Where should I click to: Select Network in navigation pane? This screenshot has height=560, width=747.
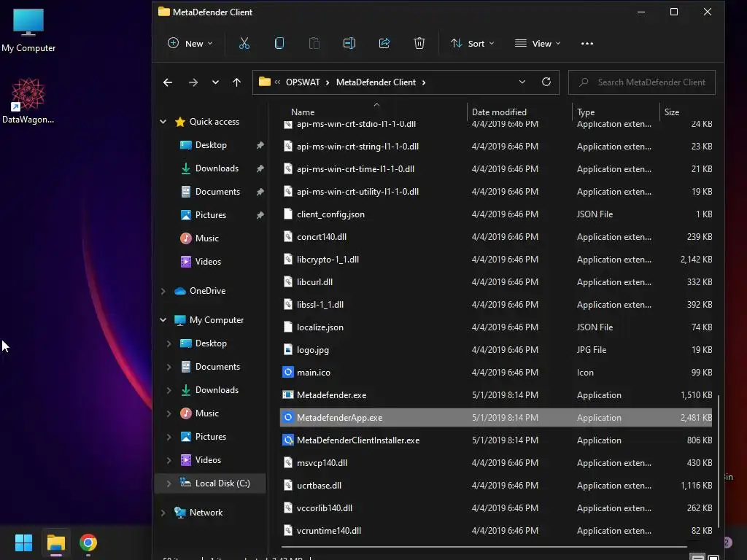(x=206, y=513)
